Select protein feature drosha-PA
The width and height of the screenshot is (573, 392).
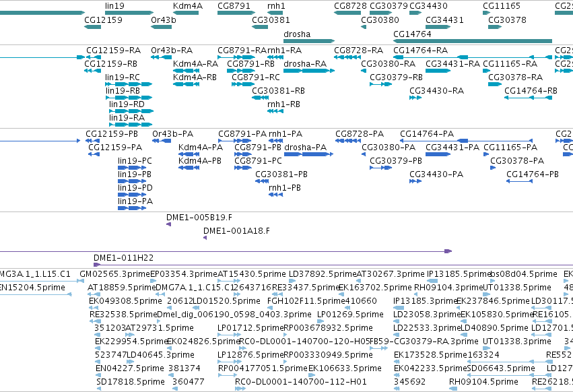309,154
